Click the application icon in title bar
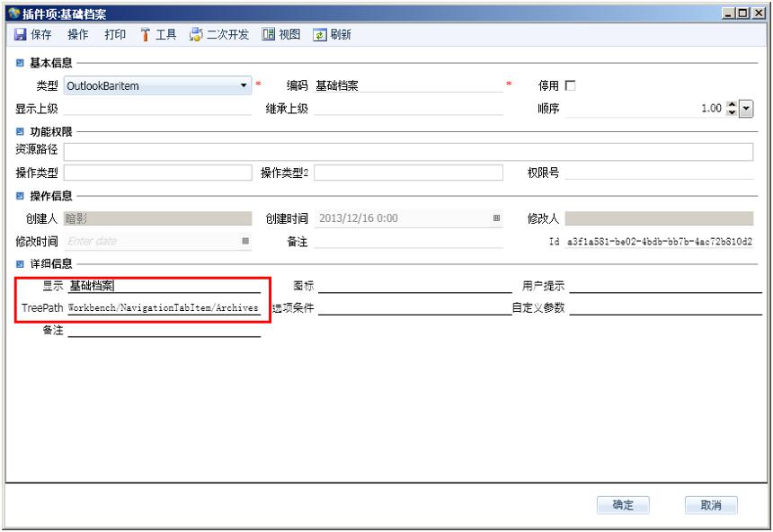Viewport: 773px width, 532px height. 14,13
